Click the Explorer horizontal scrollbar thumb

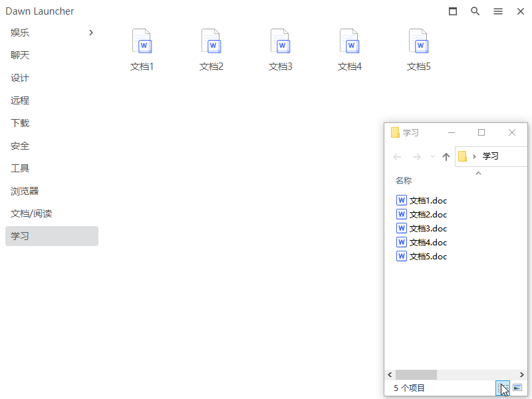[x=416, y=375]
